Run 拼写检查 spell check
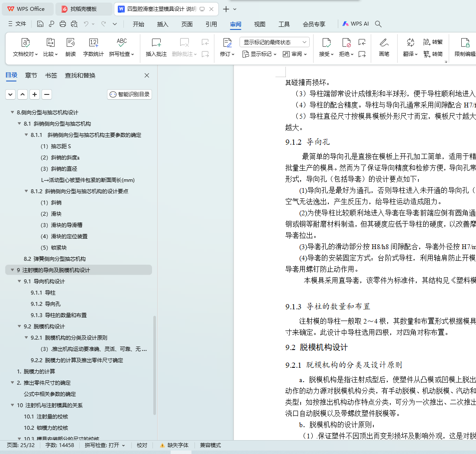Viewport: 476px width, 454px height. [x=121, y=47]
